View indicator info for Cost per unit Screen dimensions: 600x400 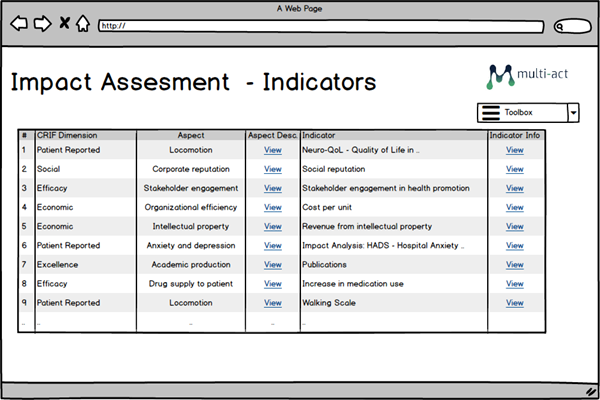point(514,207)
